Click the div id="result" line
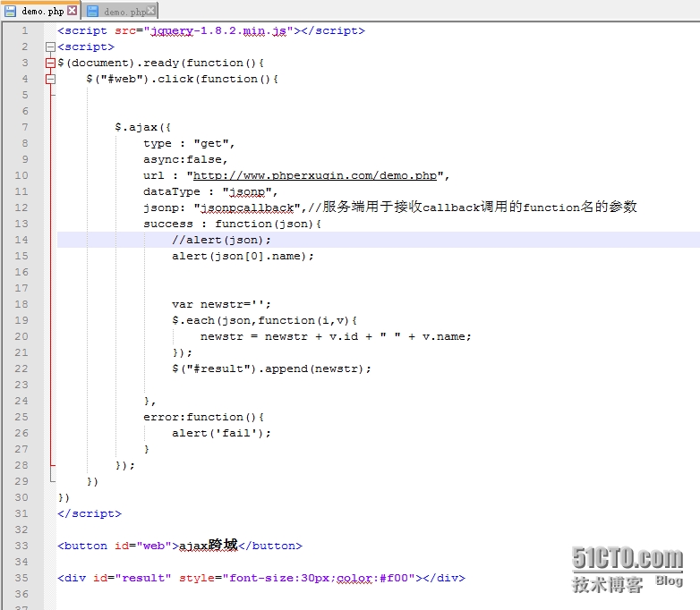 (x=261, y=578)
